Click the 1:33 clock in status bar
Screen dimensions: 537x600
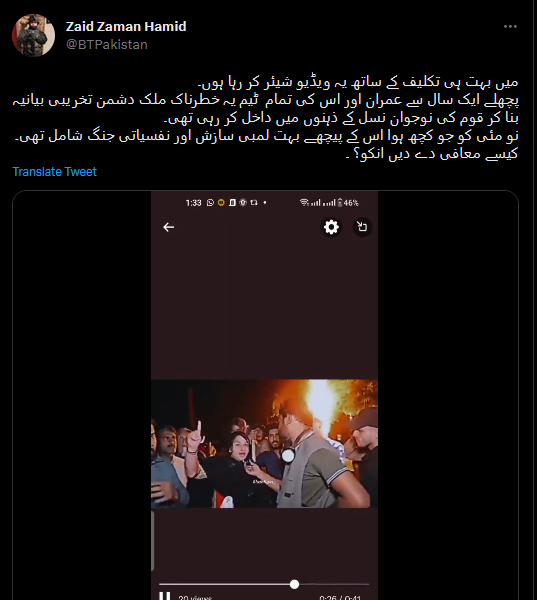(193, 203)
